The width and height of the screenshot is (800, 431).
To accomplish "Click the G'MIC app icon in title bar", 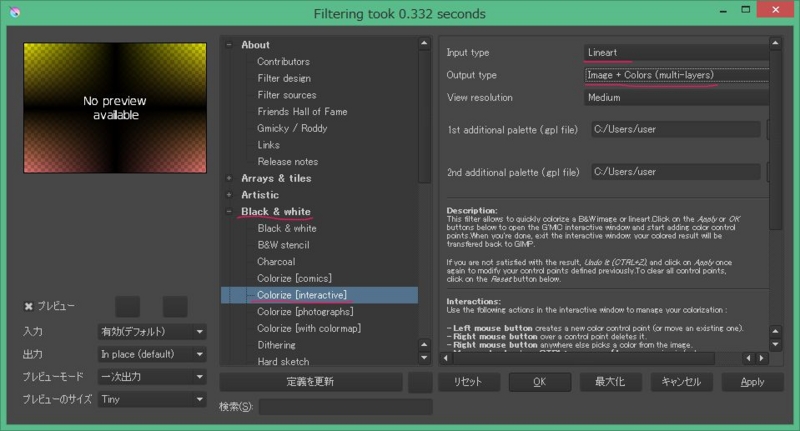I will [x=15, y=12].
